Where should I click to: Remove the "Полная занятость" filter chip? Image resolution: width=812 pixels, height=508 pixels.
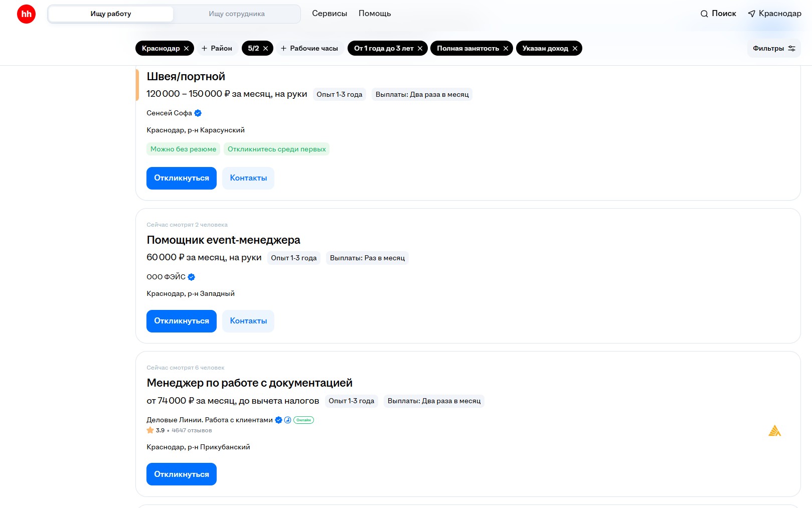click(x=506, y=49)
